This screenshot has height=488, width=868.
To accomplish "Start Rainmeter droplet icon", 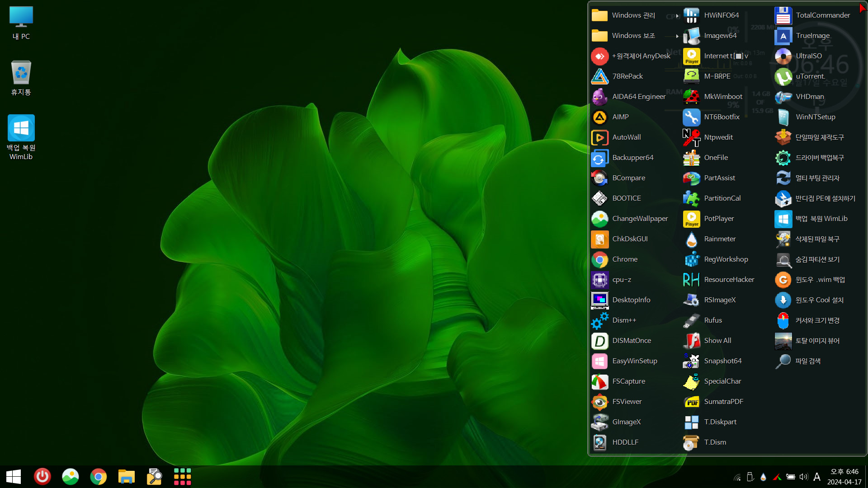I will [692, 239].
